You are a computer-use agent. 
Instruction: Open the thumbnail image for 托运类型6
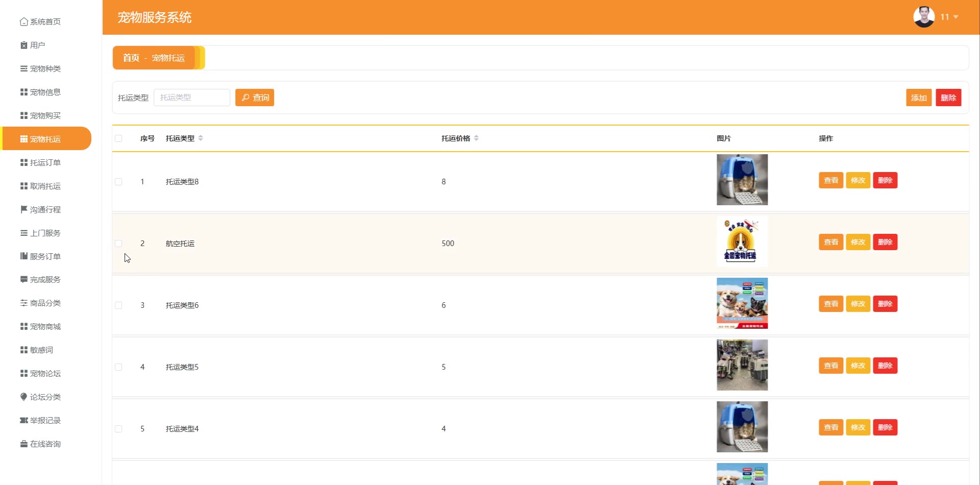[742, 303]
